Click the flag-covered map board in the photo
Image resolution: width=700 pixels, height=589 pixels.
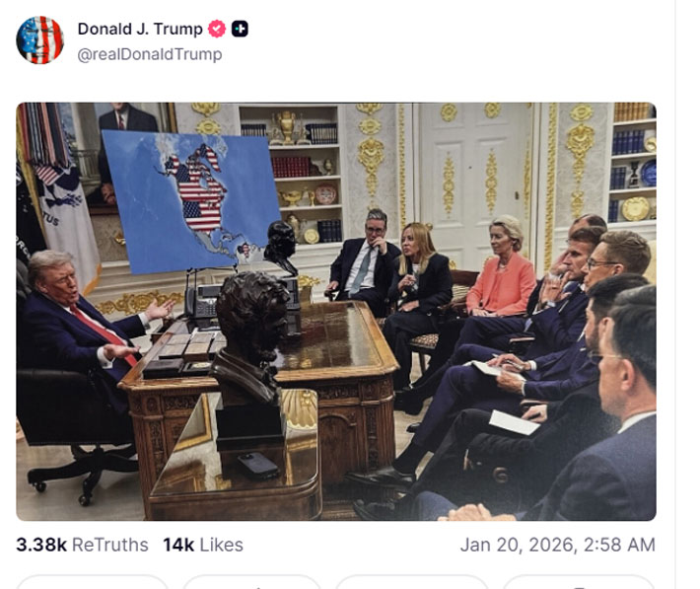[x=191, y=201]
